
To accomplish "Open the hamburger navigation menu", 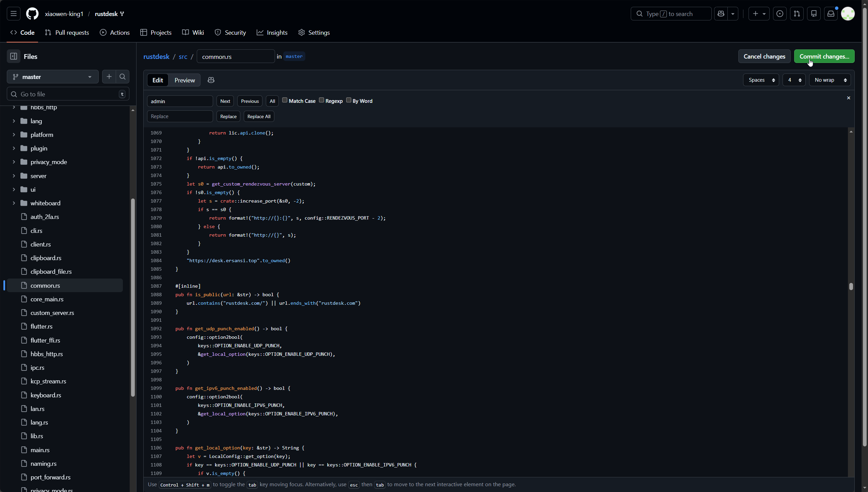I will click(x=14, y=14).
